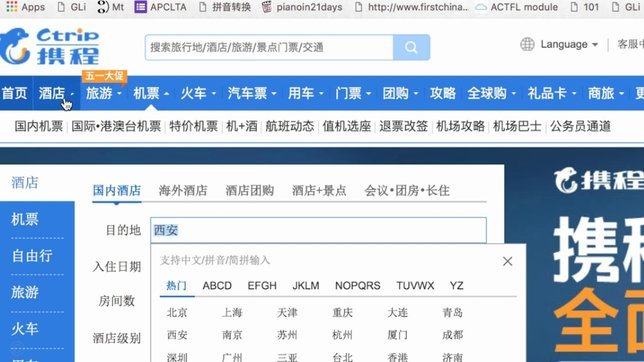Open the Apps grid bookmark
Viewport: 644px width, 362px height.
pyautogui.click(x=25, y=7)
